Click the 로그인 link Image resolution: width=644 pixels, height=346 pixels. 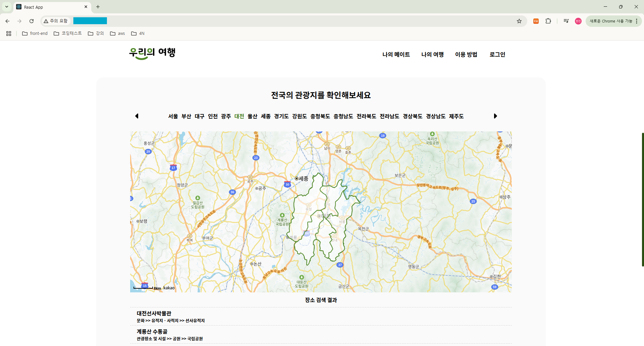click(x=497, y=54)
